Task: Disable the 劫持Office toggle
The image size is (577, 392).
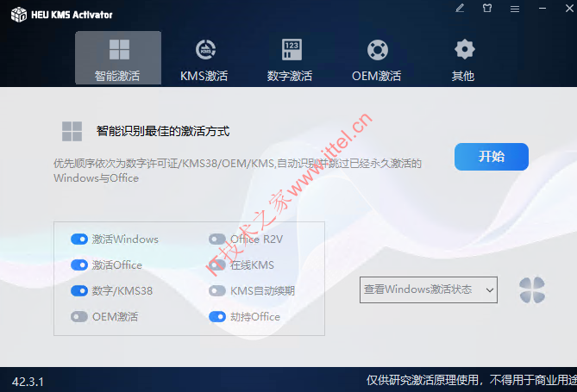Action: (217, 317)
